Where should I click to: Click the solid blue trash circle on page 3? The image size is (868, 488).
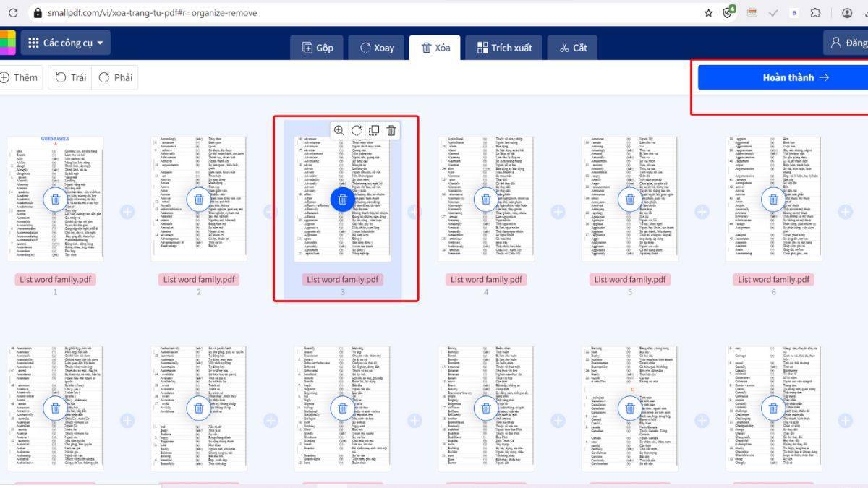pyautogui.click(x=343, y=200)
